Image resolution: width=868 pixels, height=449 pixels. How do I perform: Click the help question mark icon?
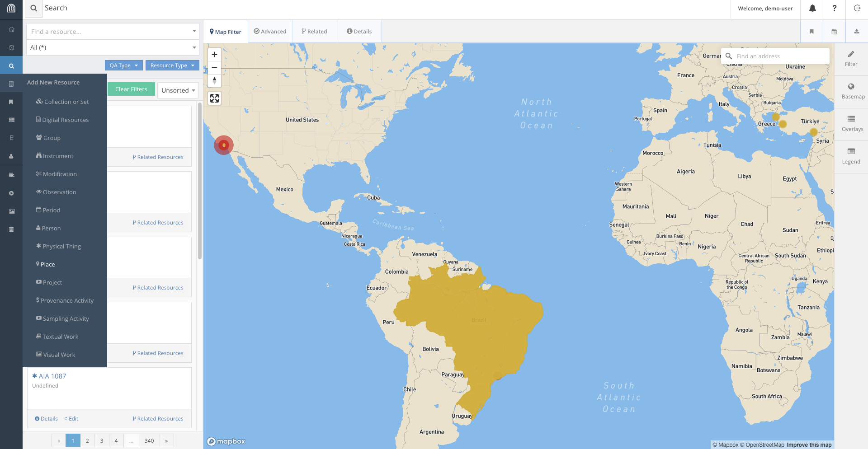(x=834, y=9)
